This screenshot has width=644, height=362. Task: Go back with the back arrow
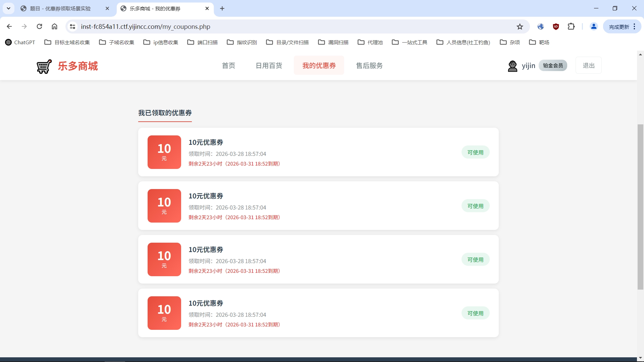pos(9,26)
